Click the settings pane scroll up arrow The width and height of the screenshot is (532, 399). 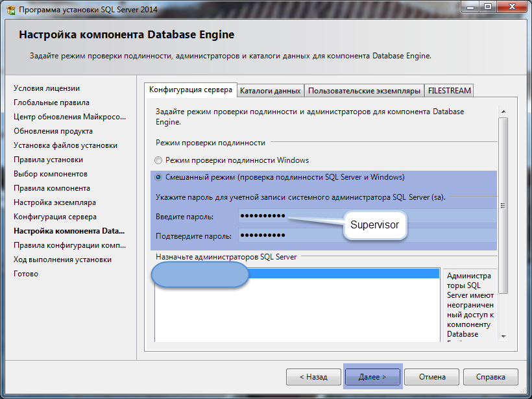[503, 112]
